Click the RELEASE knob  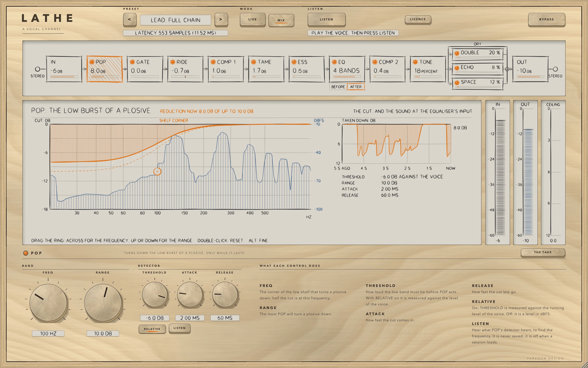click(225, 294)
